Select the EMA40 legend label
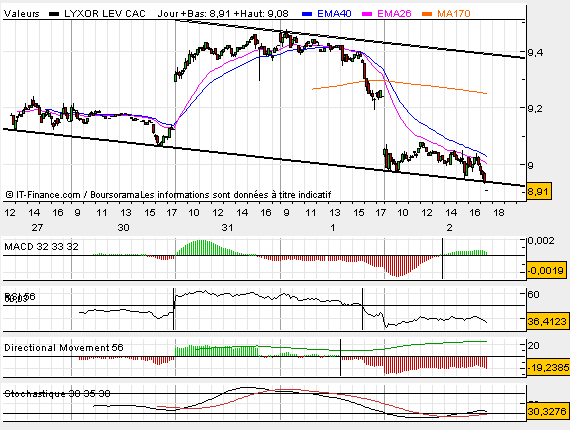Viewport: 570px width, 430px height. [334, 14]
